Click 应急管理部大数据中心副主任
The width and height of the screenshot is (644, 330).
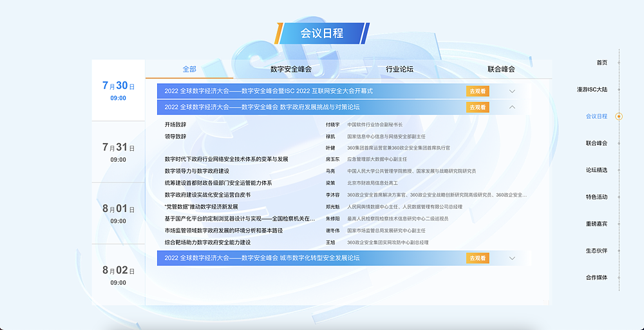[377, 159]
